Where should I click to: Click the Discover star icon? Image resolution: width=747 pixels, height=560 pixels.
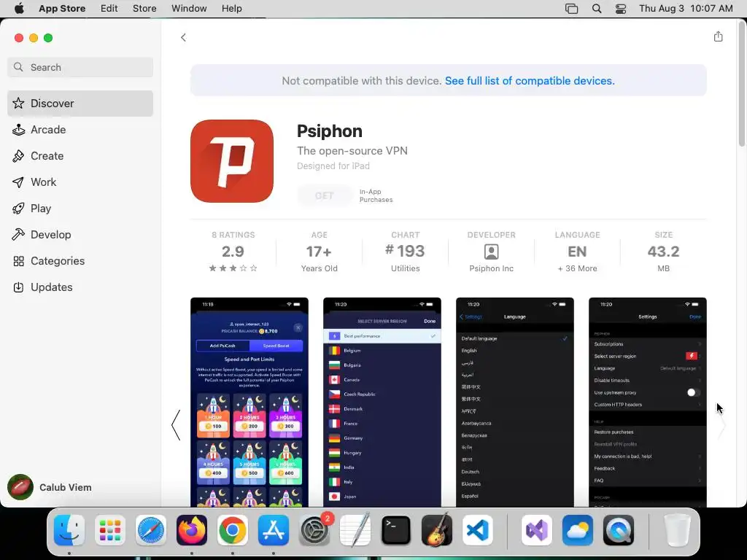(18, 103)
